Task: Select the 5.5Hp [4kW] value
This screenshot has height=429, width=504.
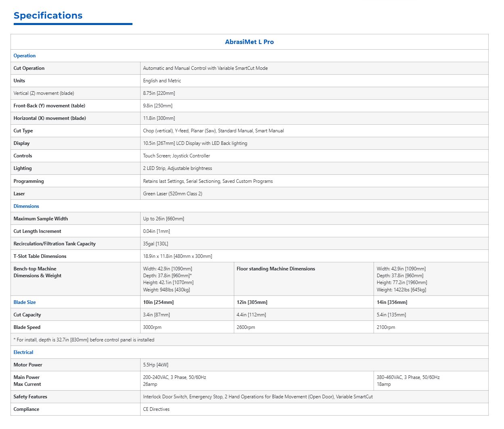Action: 155,365
